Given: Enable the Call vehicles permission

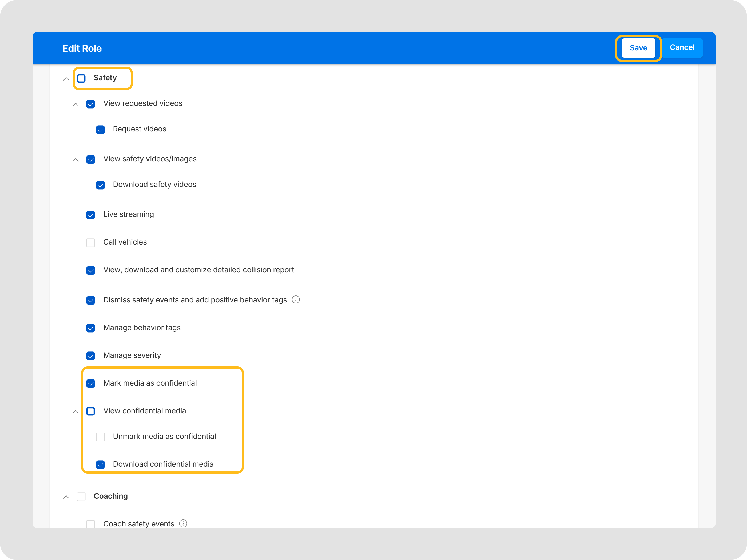Looking at the screenshot, I should [x=90, y=242].
